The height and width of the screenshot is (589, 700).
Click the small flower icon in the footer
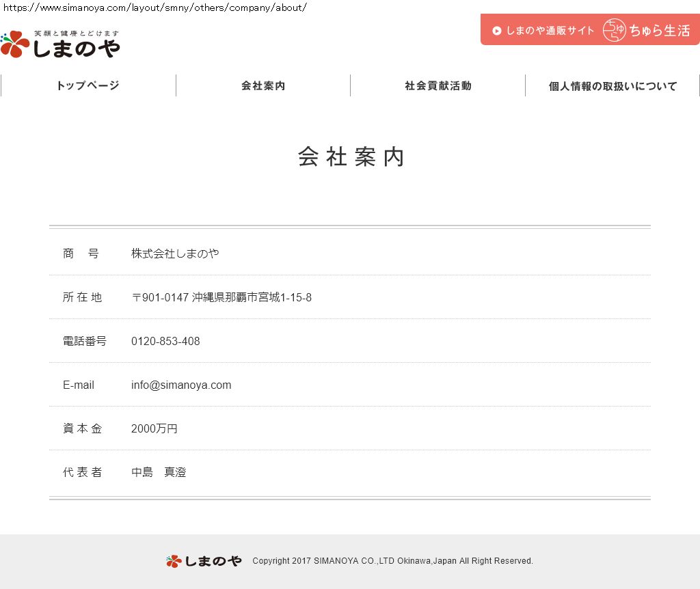174,561
